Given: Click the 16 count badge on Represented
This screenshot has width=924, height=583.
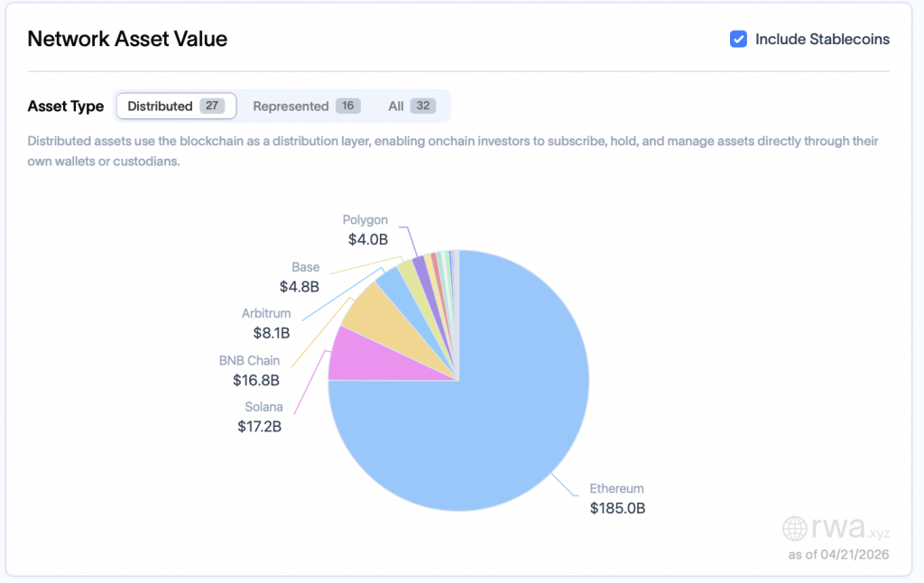Looking at the screenshot, I should [347, 106].
